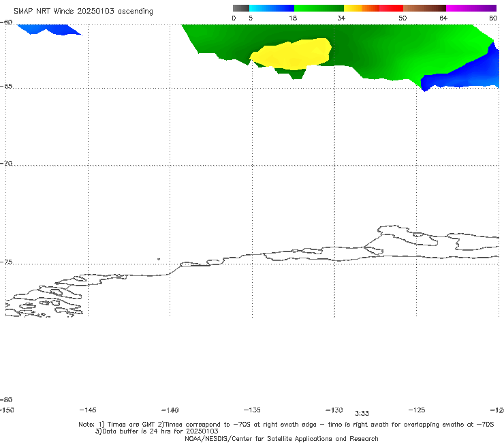Click the swath time label '3:33'
Viewport: 504px width, 443px height.
(x=362, y=414)
